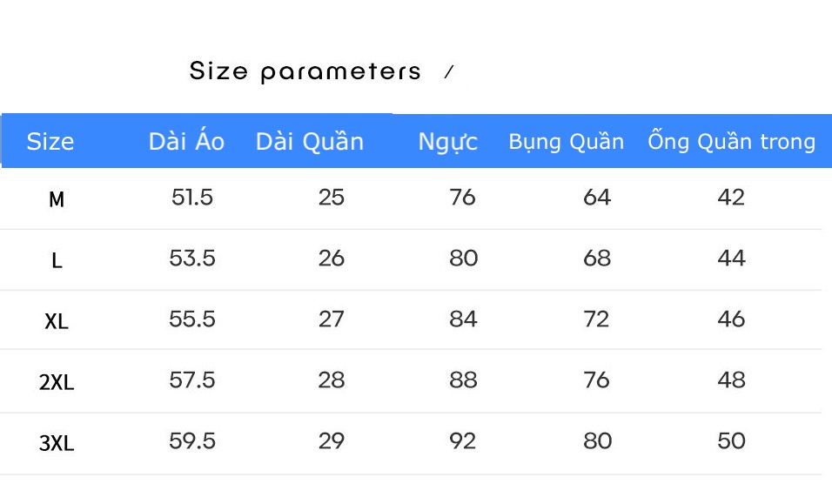Select the "Dài Quần" column header
832x504 pixels.
click(310, 142)
